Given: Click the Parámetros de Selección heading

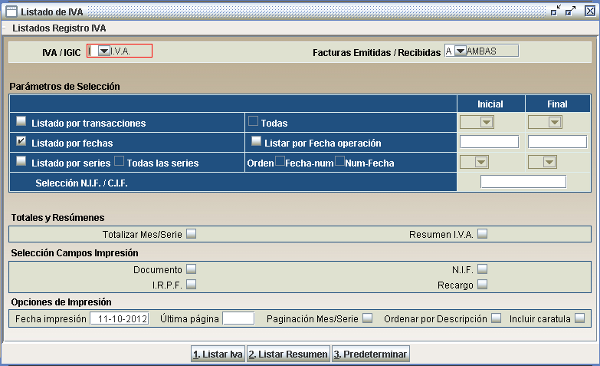Looking at the screenshot, I should click(x=65, y=87).
